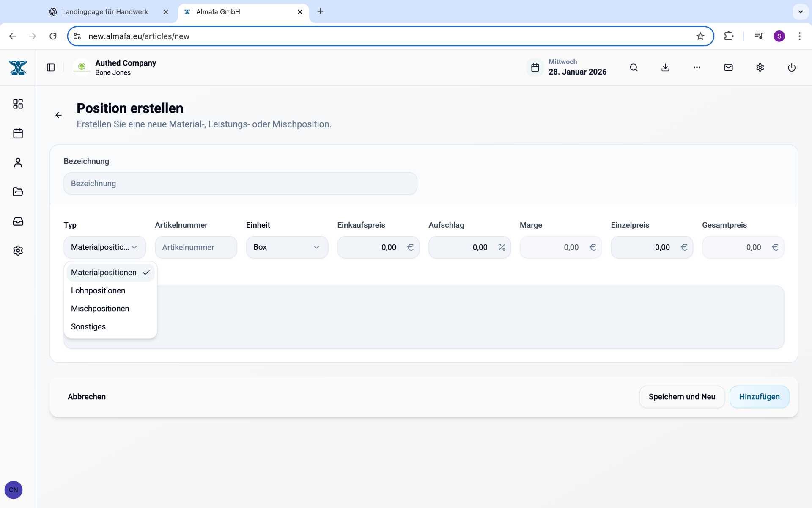Open the sidebar settings gear

click(x=18, y=251)
